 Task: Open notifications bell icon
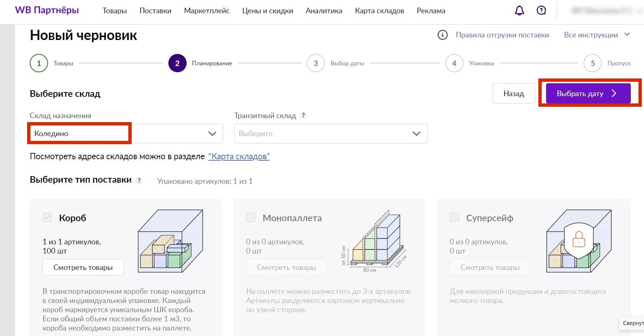519,11
